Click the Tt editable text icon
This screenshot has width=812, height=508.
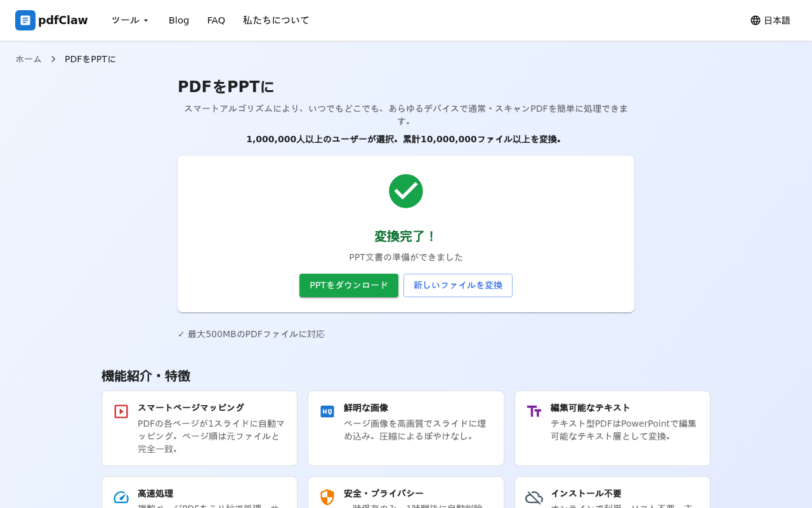pos(534,411)
